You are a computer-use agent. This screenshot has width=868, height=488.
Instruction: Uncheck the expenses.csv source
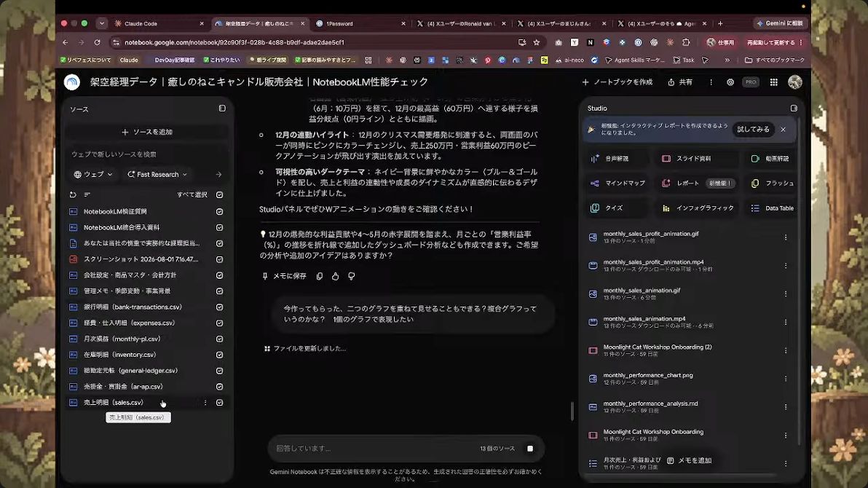click(220, 323)
